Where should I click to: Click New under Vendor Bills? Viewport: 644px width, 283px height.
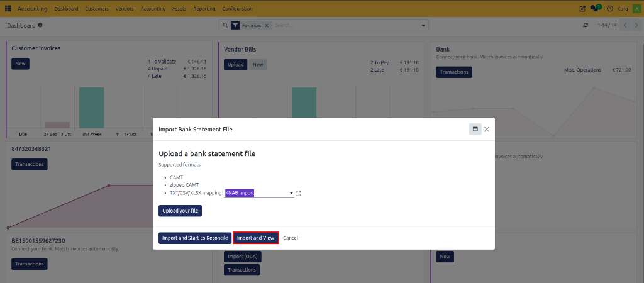click(257, 65)
